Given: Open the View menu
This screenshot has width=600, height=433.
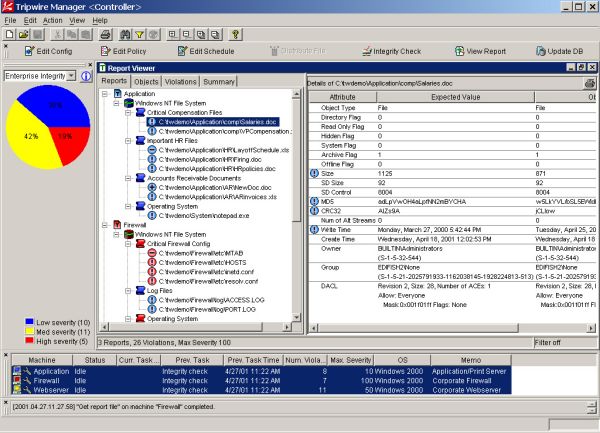Looking at the screenshot, I should point(77,20).
